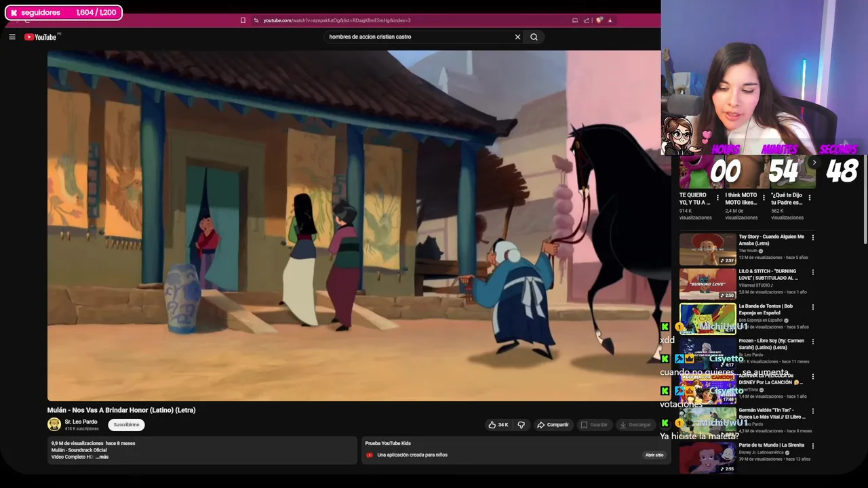Click 'Una aplicación creada para niños' text
Screen dimensions: 868x488
tap(412, 455)
